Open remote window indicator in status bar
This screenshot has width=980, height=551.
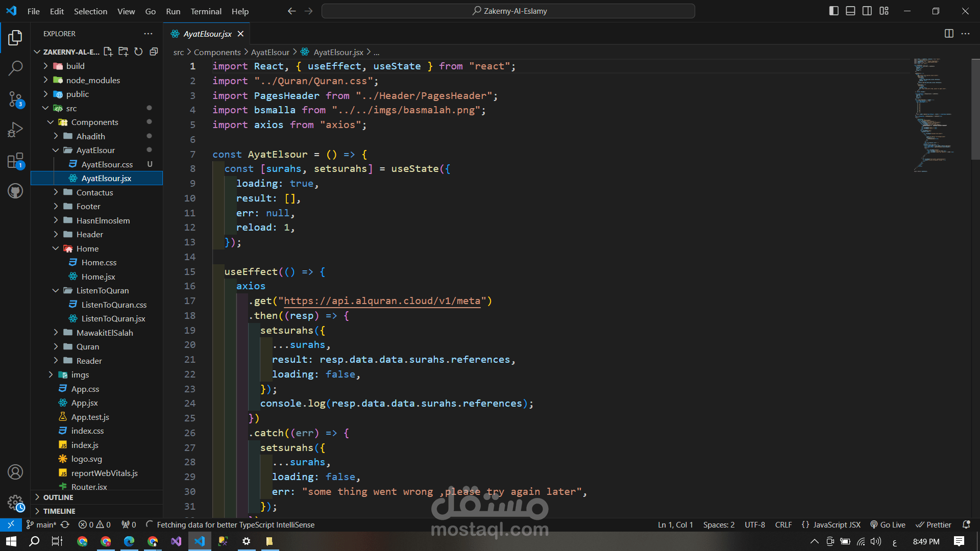point(11,524)
